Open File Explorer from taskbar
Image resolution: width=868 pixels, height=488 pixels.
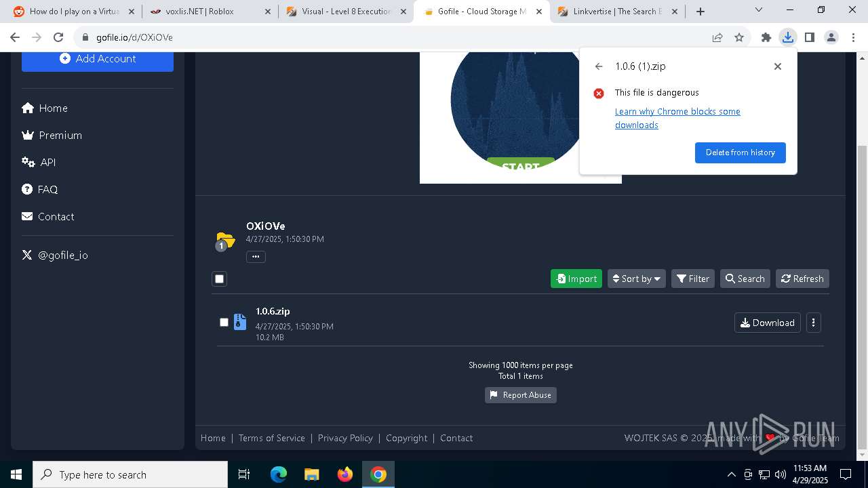pos(311,475)
